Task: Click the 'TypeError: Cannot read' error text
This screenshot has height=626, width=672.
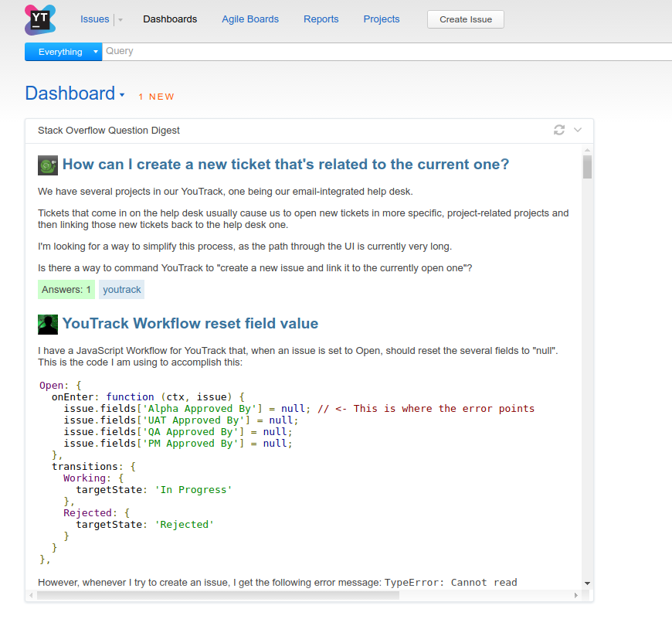Action: tap(451, 582)
